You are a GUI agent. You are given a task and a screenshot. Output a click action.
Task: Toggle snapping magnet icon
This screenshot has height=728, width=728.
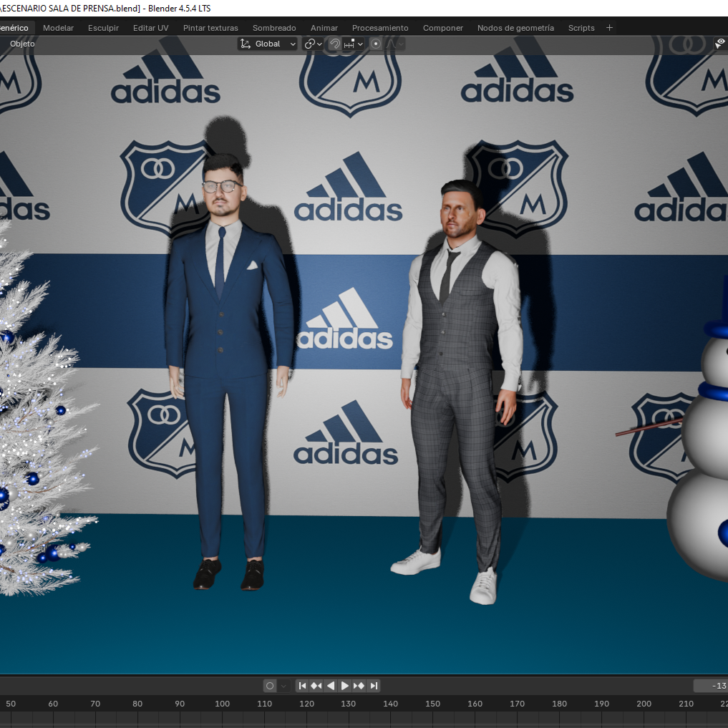[334, 44]
